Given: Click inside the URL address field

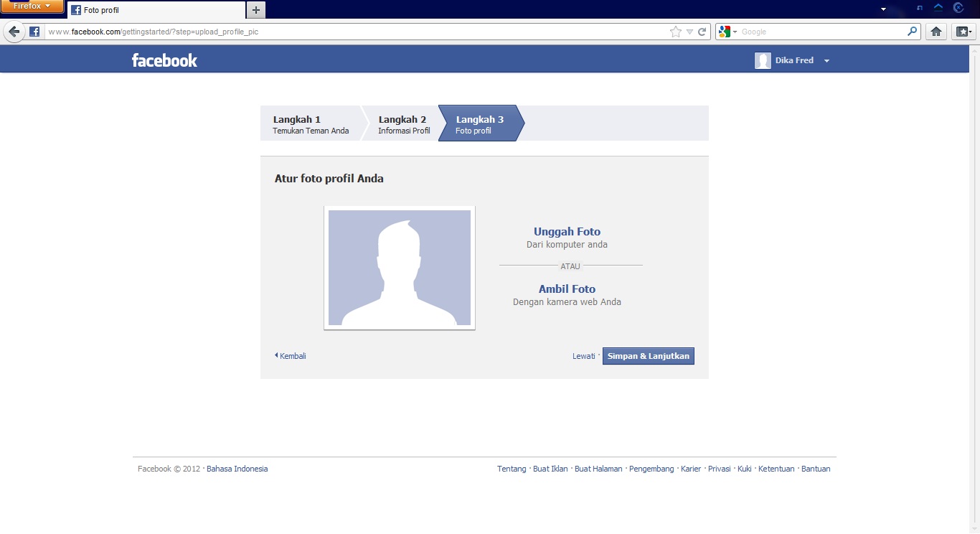Looking at the screenshot, I should tap(355, 32).
